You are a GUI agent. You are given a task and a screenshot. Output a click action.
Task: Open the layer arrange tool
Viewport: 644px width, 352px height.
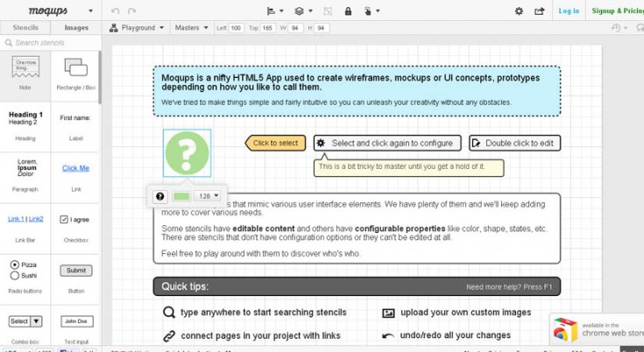pos(302,11)
